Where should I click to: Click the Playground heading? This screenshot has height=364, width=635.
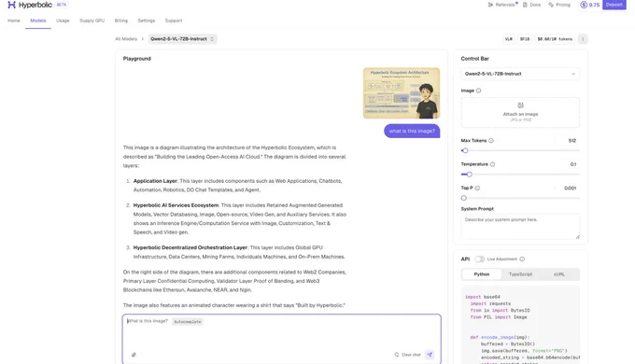point(137,59)
